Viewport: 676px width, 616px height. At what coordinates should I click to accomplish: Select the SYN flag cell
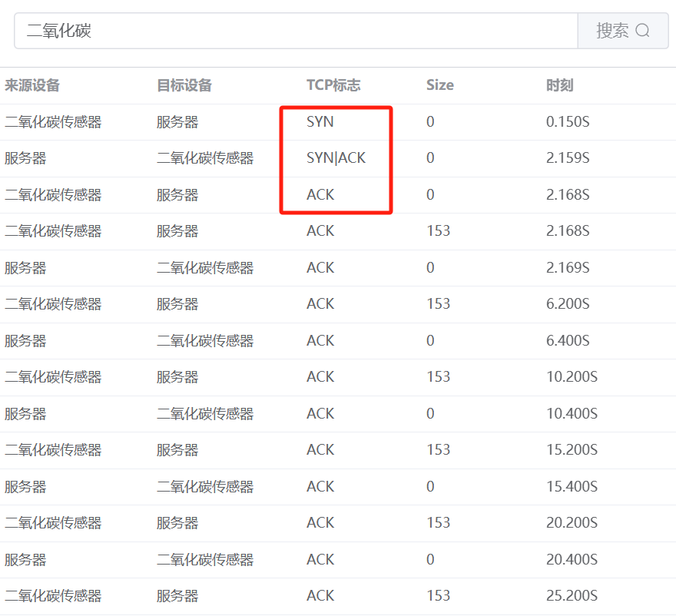click(x=320, y=122)
